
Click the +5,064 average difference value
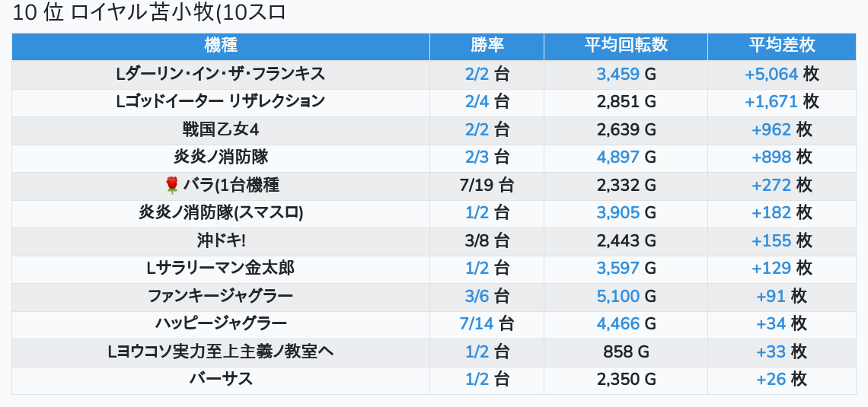click(771, 74)
